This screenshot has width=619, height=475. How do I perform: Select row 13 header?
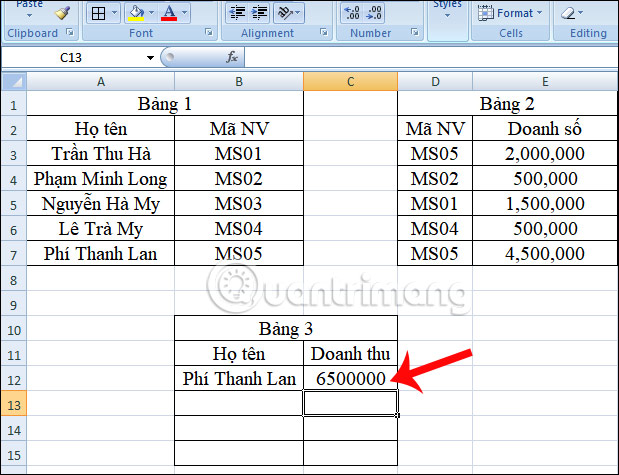pos(14,405)
